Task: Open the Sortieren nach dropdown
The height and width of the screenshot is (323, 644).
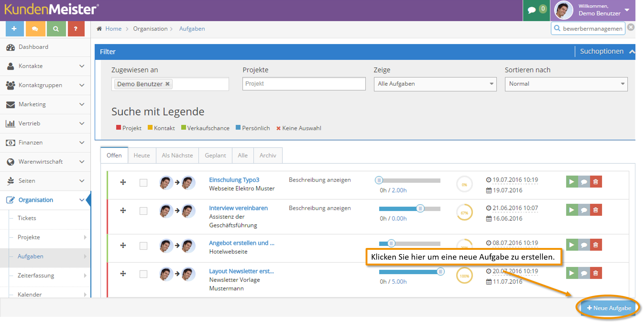Action: [566, 84]
